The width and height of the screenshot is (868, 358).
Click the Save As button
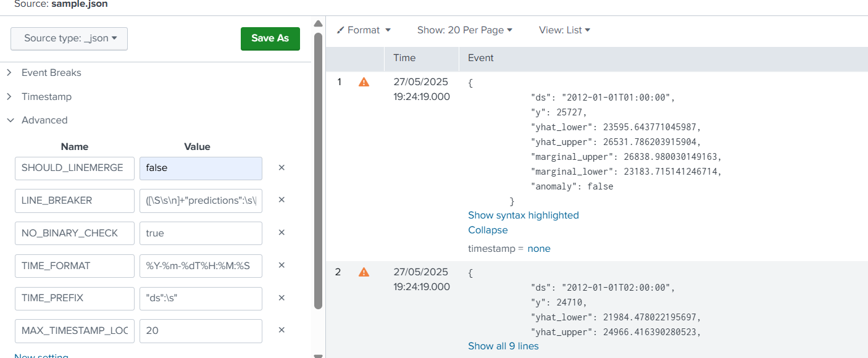pyautogui.click(x=270, y=38)
